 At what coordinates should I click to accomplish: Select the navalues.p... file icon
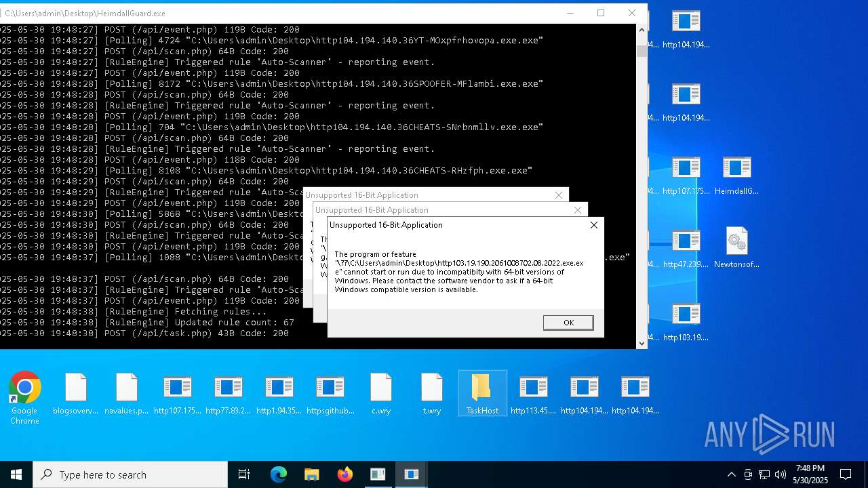[x=126, y=394]
